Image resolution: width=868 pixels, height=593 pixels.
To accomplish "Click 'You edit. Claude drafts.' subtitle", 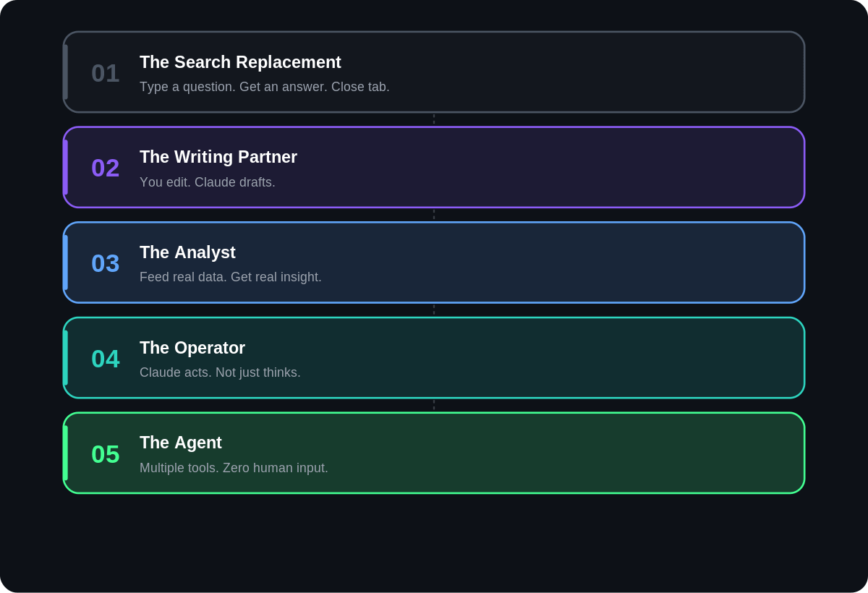I will tap(208, 182).
